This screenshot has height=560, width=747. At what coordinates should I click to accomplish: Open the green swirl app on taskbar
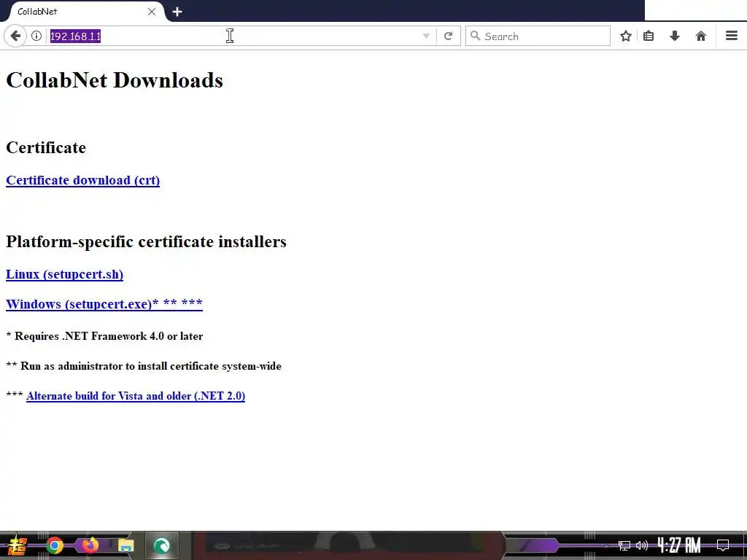[162, 545]
